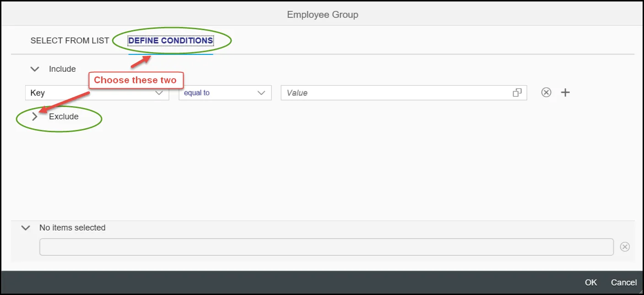Add a new condition with plus icon
Screen dimensions: 644x295
coord(566,92)
